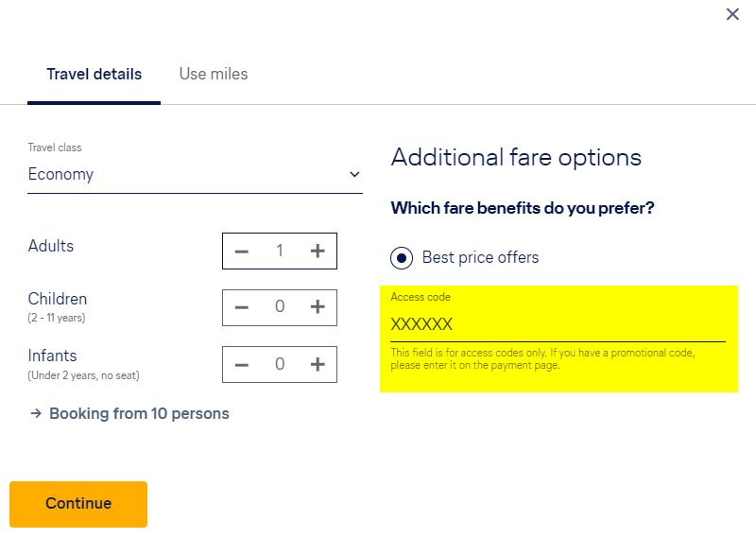The height and width of the screenshot is (538, 756).
Task: Click the Best price offers label
Action: (480, 257)
